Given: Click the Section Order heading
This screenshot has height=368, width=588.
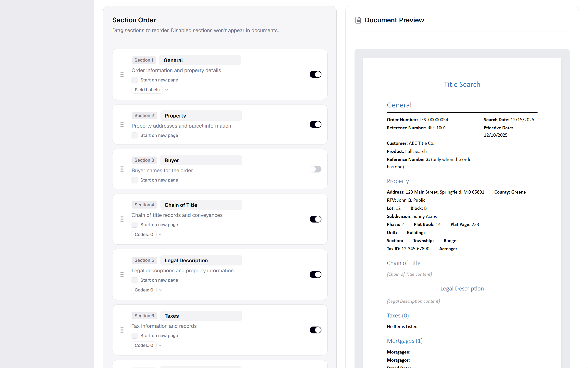Looking at the screenshot, I should 134,20.
